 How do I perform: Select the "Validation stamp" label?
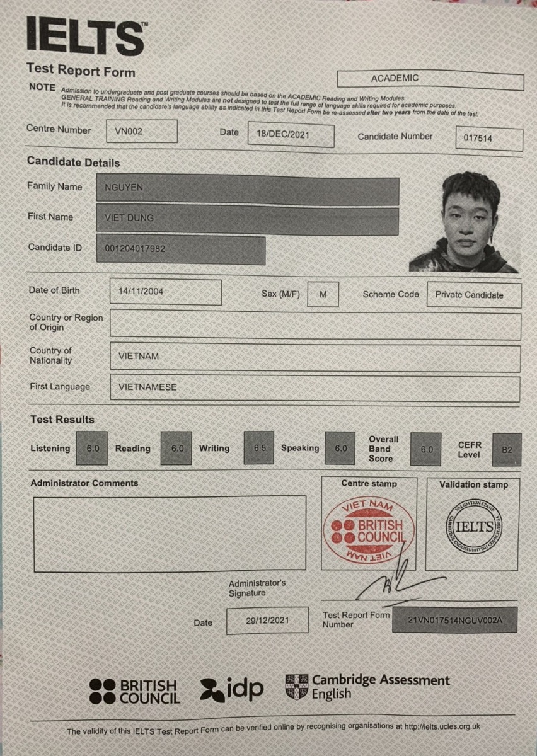(x=473, y=484)
